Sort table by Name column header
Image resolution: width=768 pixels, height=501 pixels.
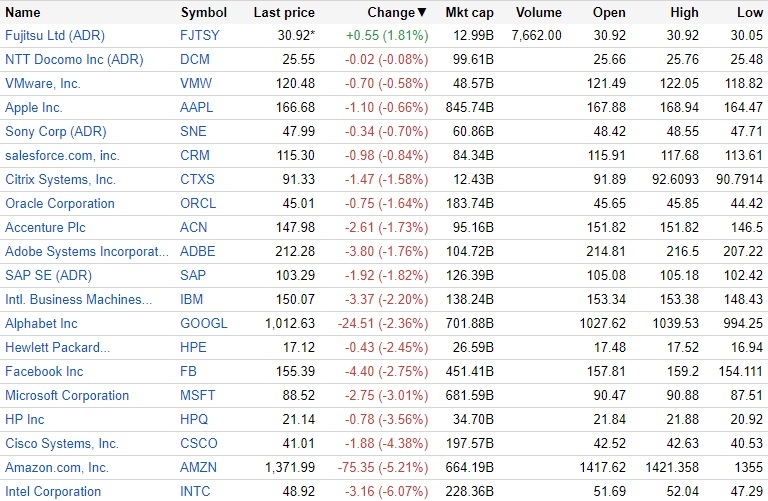coord(23,13)
